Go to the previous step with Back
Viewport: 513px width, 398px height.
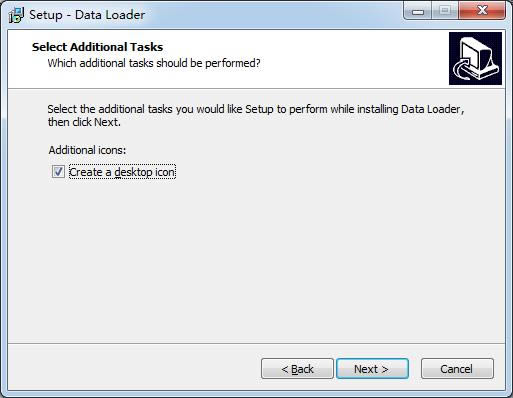[297, 369]
